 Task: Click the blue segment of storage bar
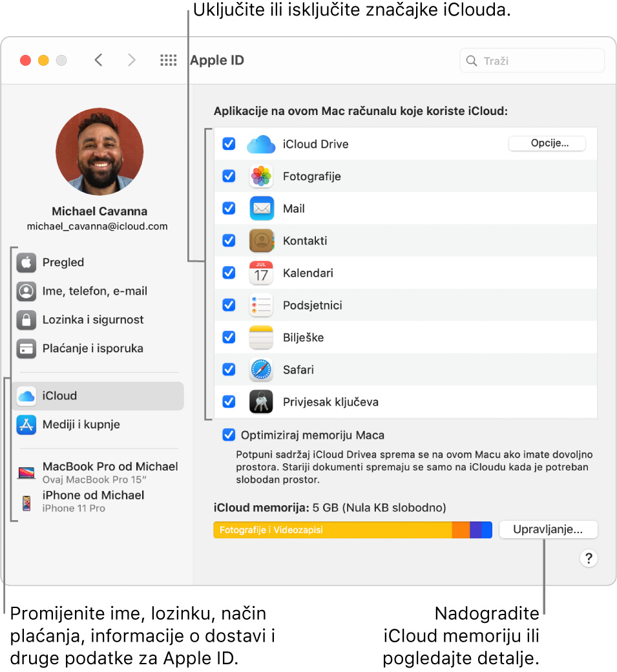(x=486, y=530)
